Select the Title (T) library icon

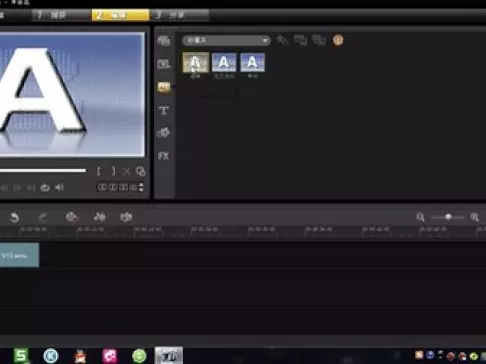pyautogui.click(x=163, y=110)
